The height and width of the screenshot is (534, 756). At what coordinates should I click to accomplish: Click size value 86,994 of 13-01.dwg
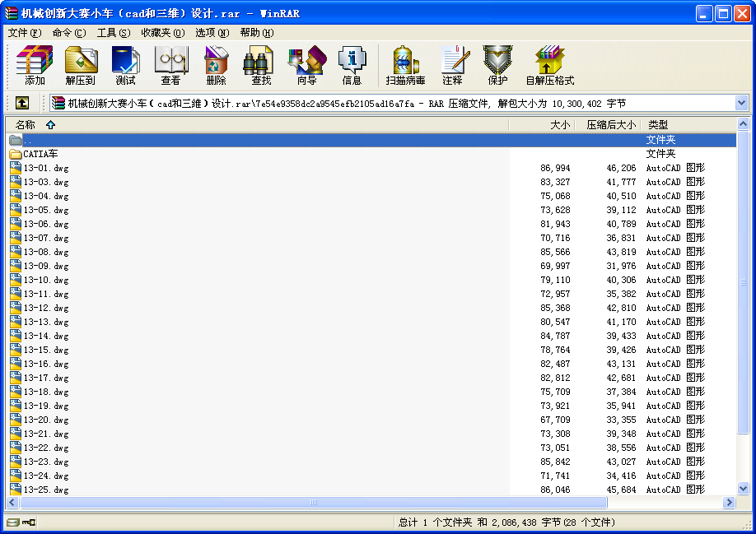555,168
